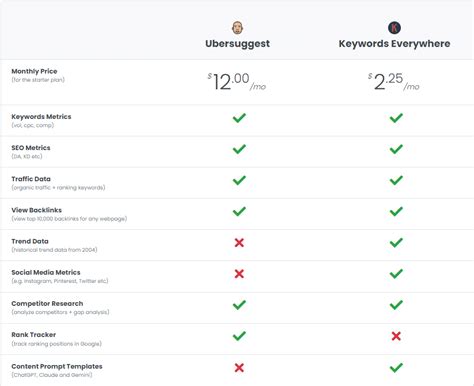
Task: Click the View Backlinks row label
Action: [37, 210]
